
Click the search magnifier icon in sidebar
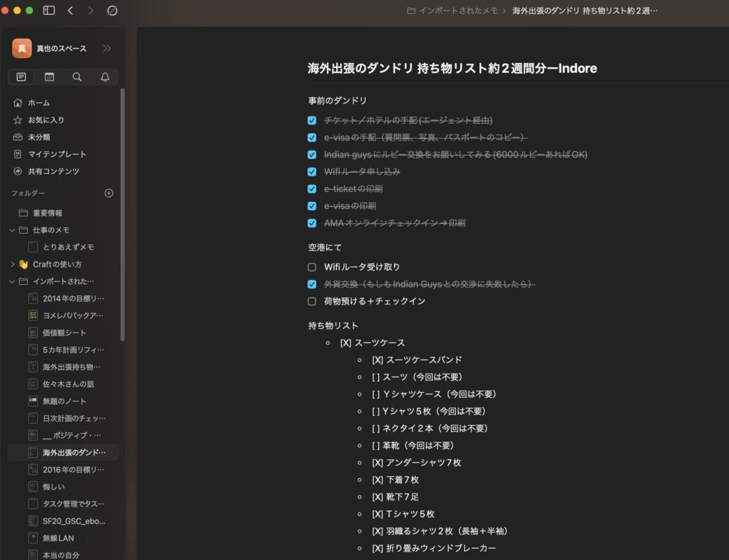[77, 77]
